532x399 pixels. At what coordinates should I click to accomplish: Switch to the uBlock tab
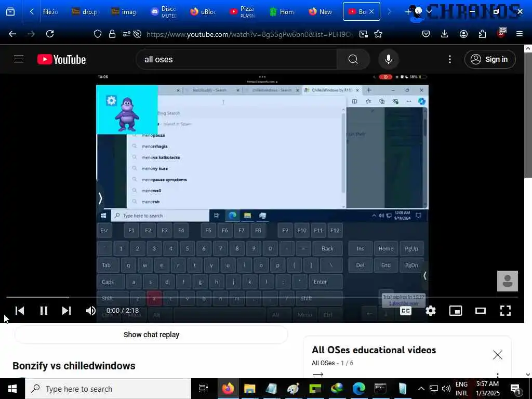pyautogui.click(x=203, y=12)
